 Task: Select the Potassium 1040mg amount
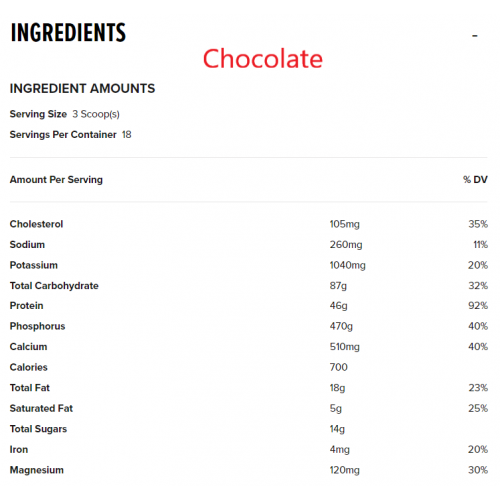click(x=348, y=265)
